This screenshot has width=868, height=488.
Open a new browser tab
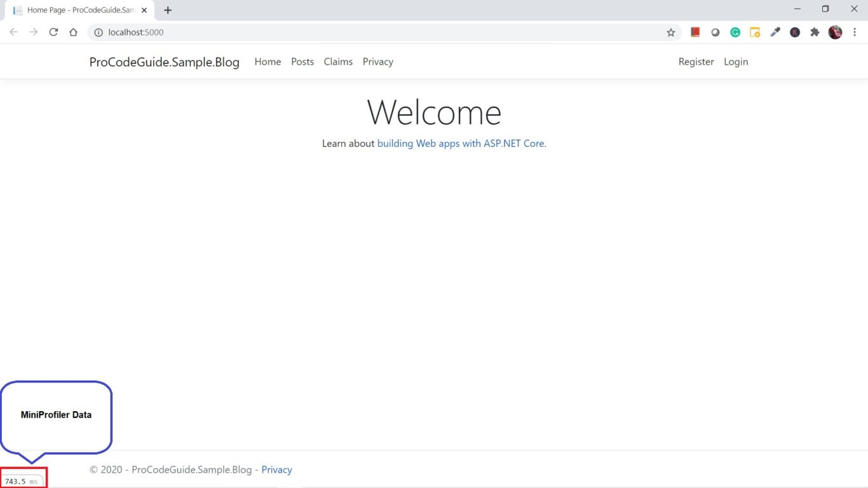tap(168, 10)
